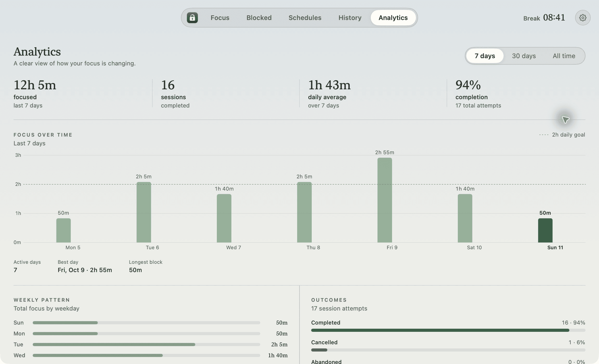Click the Sun weekly pattern bar
This screenshot has height=364, width=599.
(x=146, y=323)
